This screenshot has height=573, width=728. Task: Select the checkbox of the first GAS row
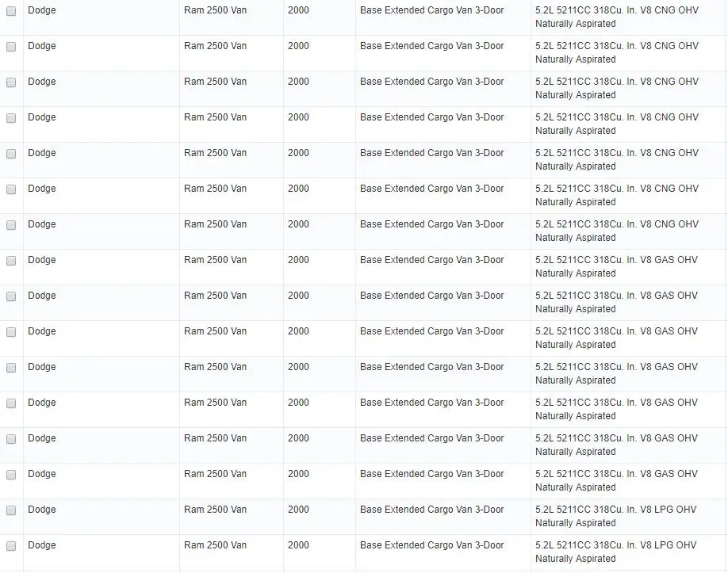[x=11, y=261]
